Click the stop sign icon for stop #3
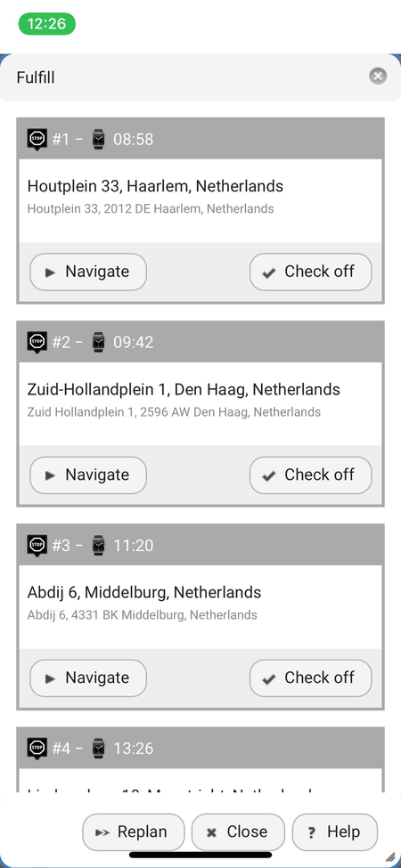This screenshot has width=401, height=868. pos(37,546)
